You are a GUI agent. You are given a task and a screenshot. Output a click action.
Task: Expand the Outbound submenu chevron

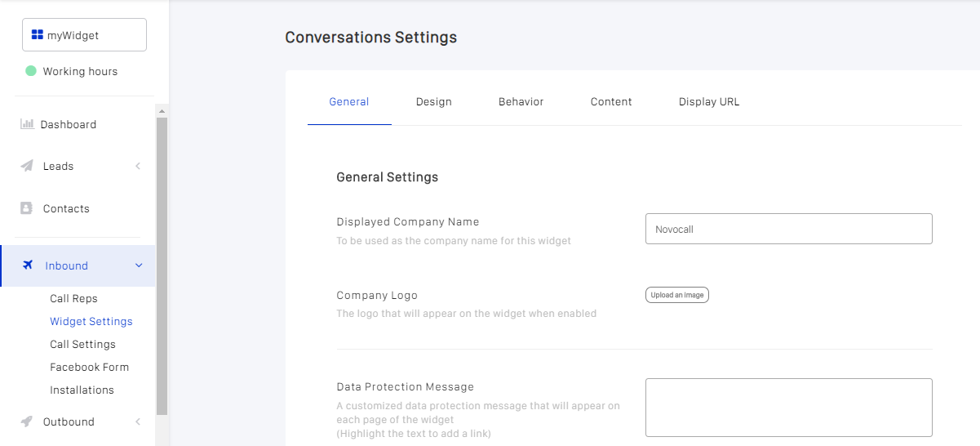tap(138, 421)
